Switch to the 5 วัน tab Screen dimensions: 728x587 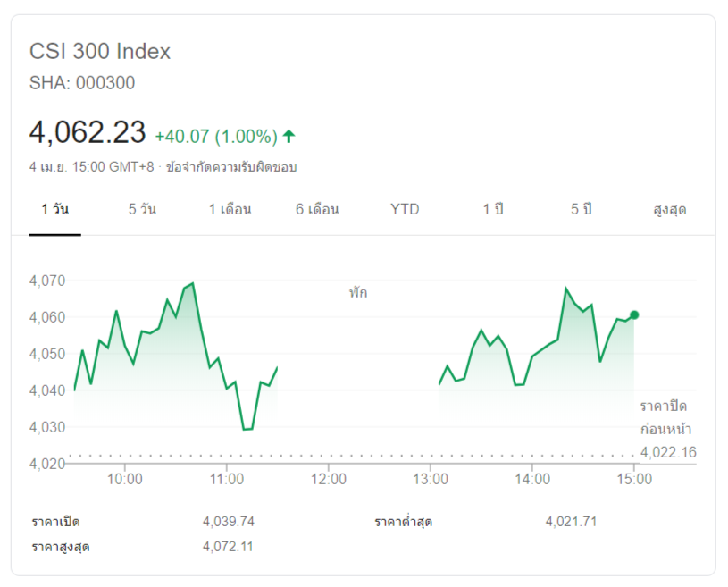[142, 210]
